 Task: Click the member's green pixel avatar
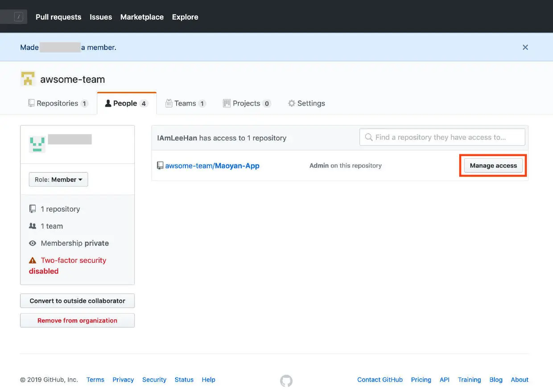[x=37, y=144]
